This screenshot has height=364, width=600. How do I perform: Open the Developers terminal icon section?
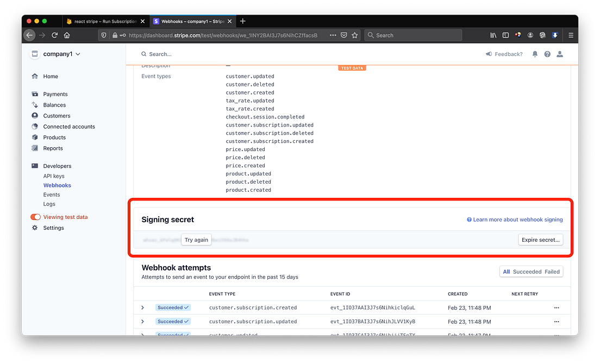tap(34, 166)
